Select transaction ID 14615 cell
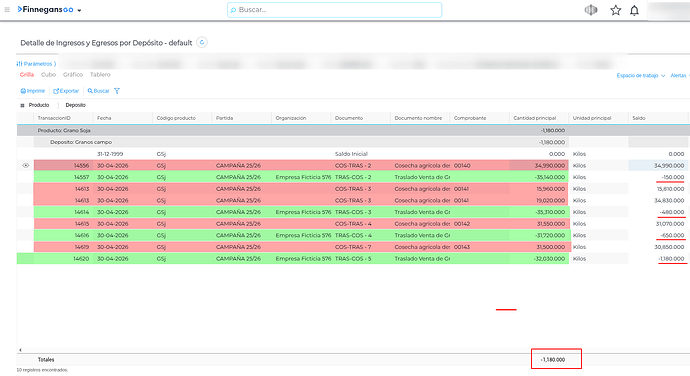 63,224
